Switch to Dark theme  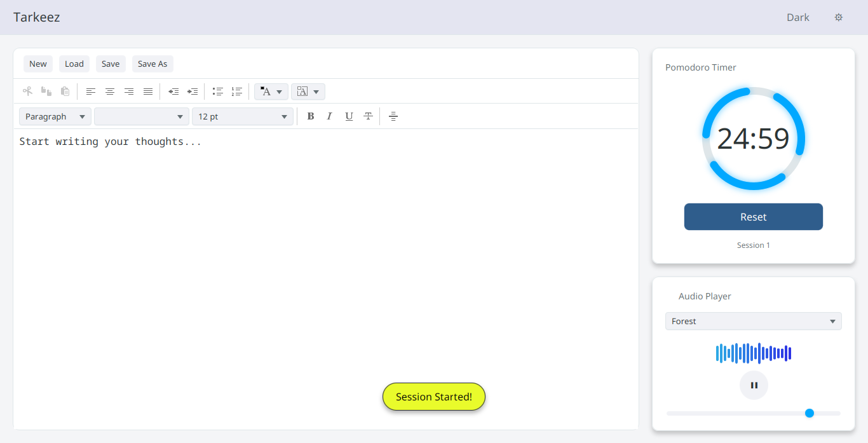tap(798, 17)
